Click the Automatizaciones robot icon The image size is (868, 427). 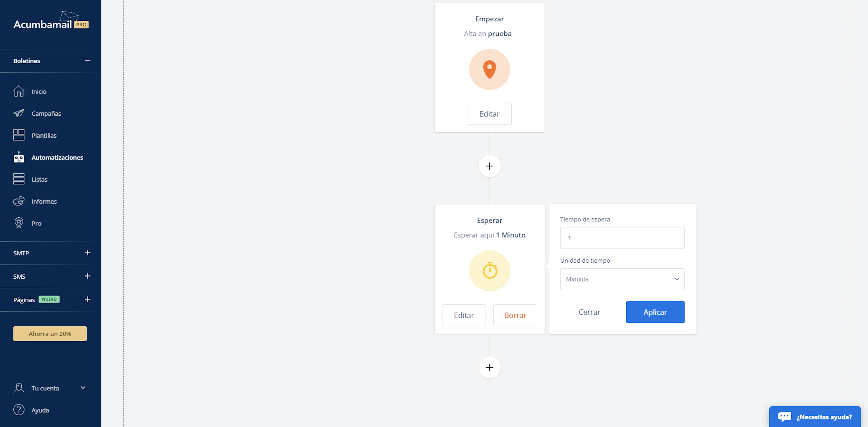[x=19, y=157]
